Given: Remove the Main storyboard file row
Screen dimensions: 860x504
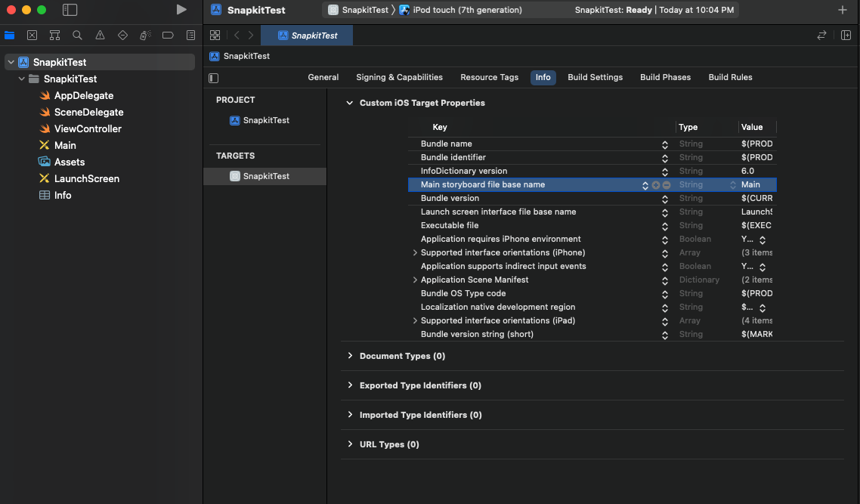Looking at the screenshot, I should click(x=667, y=185).
